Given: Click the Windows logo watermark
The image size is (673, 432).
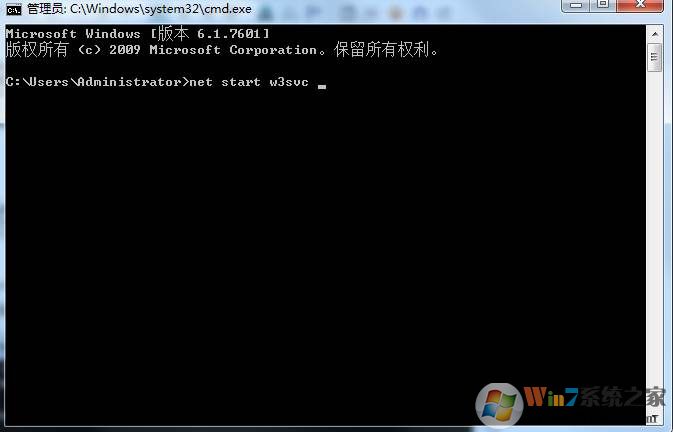Looking at the screenshot, I should pyautogui.click(x=498, y=403).
